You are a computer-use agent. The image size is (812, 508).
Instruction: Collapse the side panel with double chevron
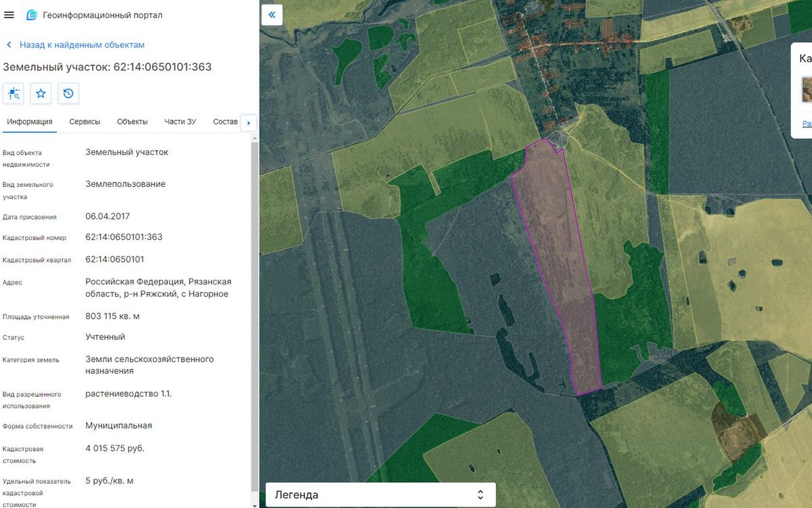271,14
